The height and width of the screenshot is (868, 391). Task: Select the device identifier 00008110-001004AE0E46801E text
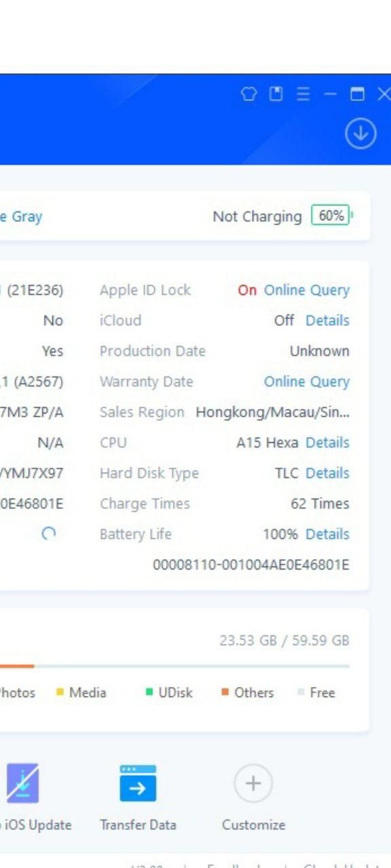(x=251, y=565)
